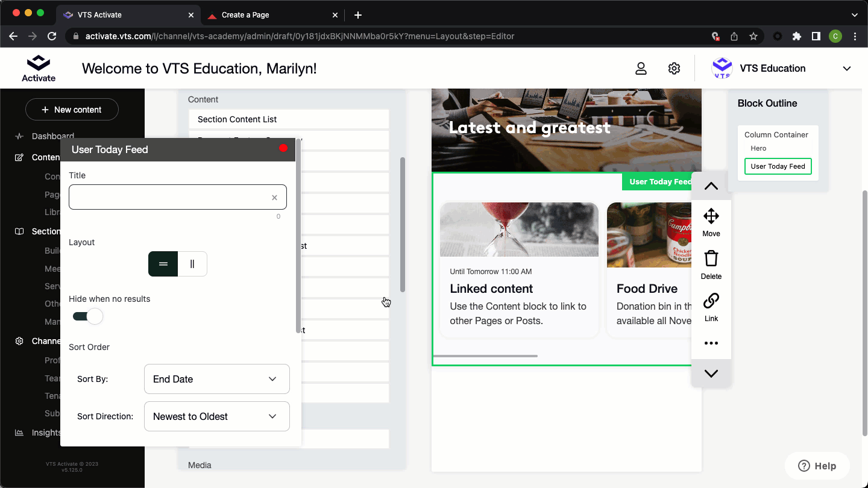Reload the page with the browser refresh icon

52,36
